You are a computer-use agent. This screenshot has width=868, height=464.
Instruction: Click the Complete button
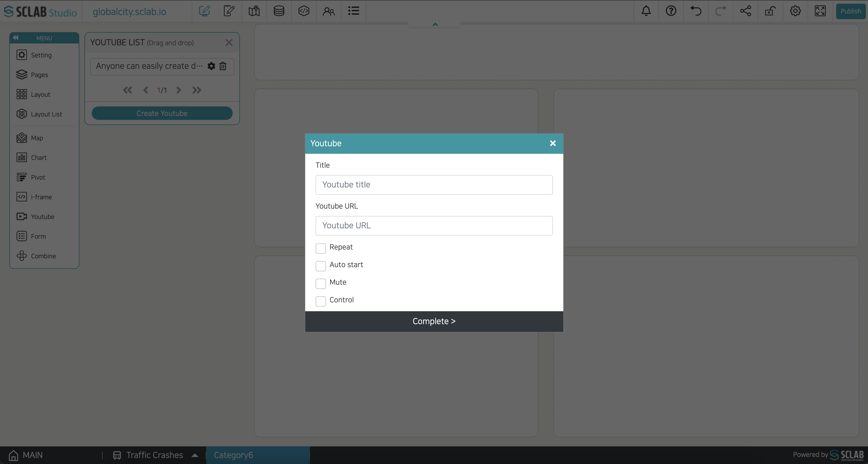(434, 321)
